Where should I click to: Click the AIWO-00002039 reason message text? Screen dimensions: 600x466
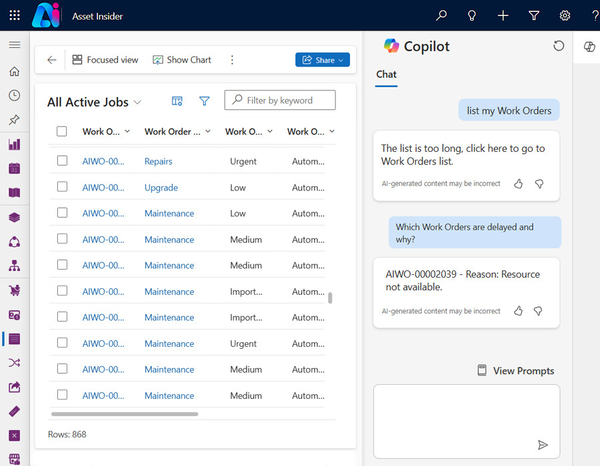click(463, 280)
